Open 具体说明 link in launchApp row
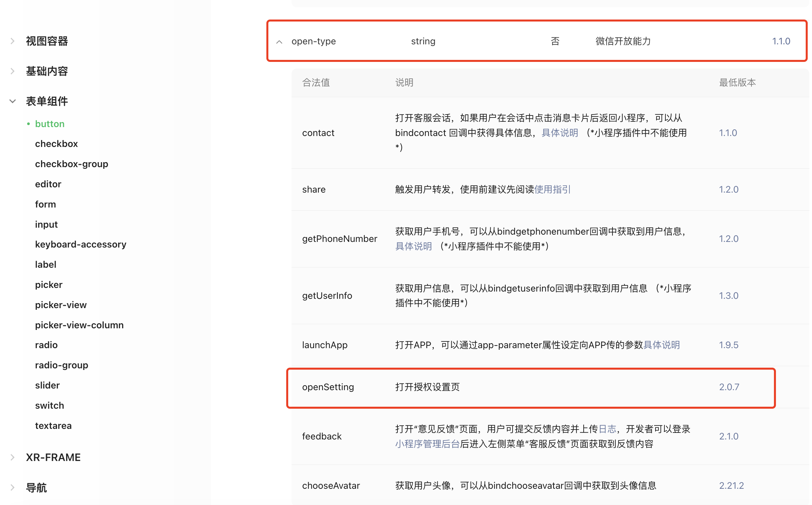This screenshot has width=812, height=505. tap(661, 345)
